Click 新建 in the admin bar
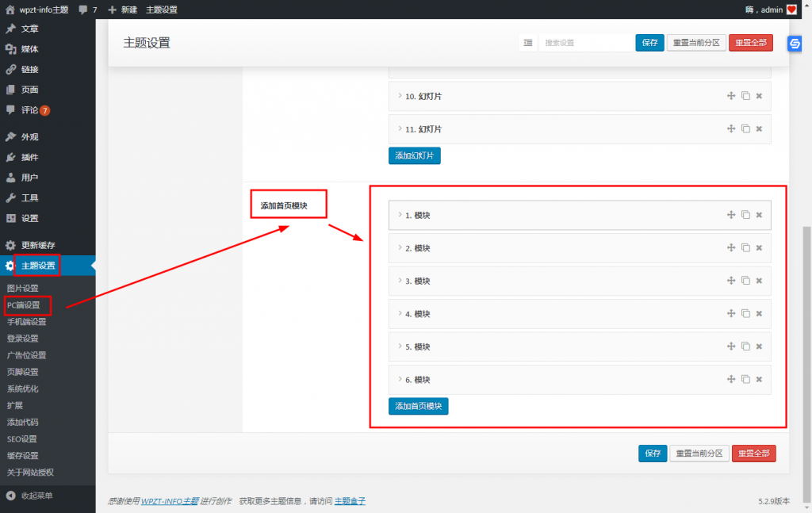Viewport: 812px width, 513px height. point(123,10)
